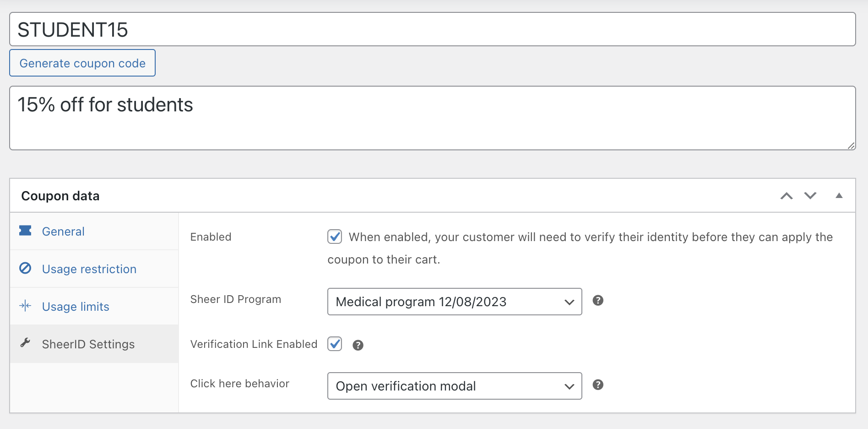Toggle Verification Link Enabled checkbox
The height and width of the screenshot is (429, 868).
click(x=335, y=344)
